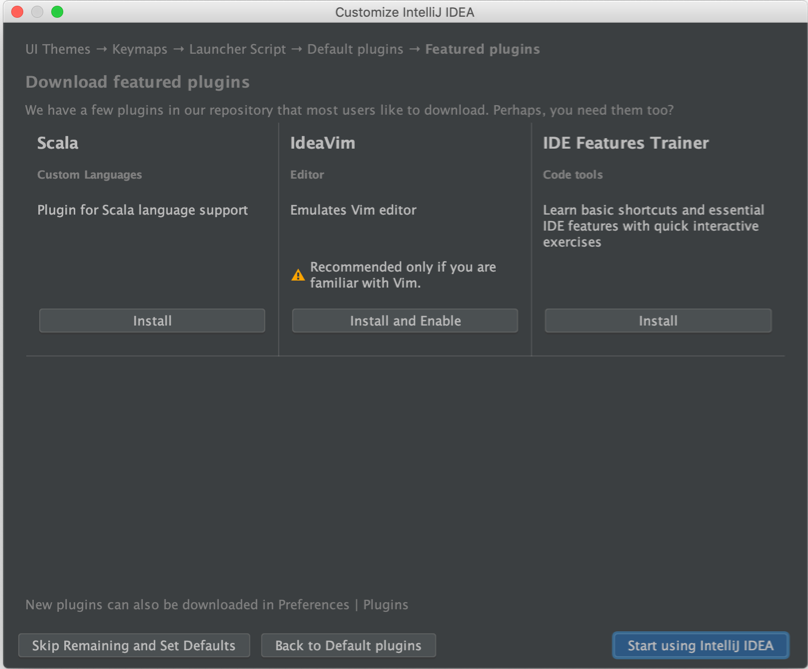The image size is (808, 669).
Task: Click Install and Enable for IdeaVim
Action: click(405, 321)
